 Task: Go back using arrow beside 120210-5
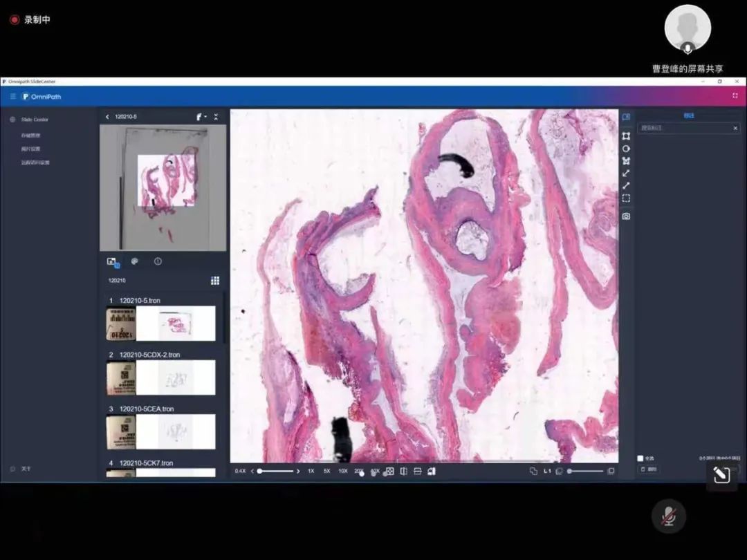(x=107, y=117)
